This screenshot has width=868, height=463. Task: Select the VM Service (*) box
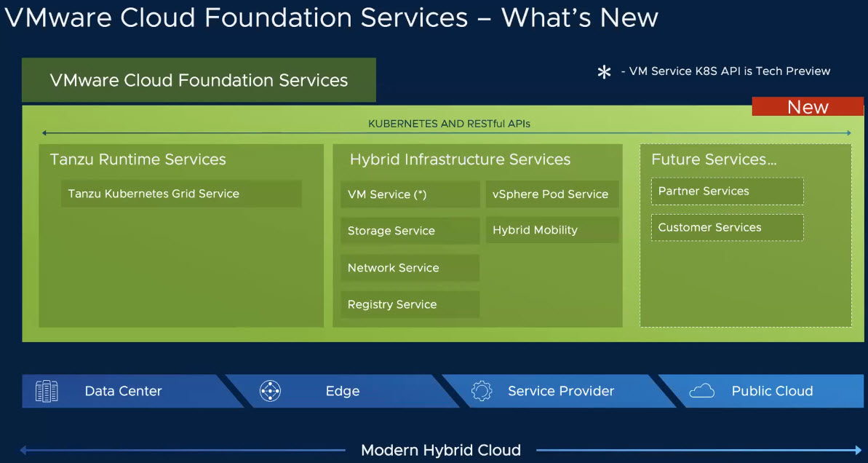(x=409, y=194)
